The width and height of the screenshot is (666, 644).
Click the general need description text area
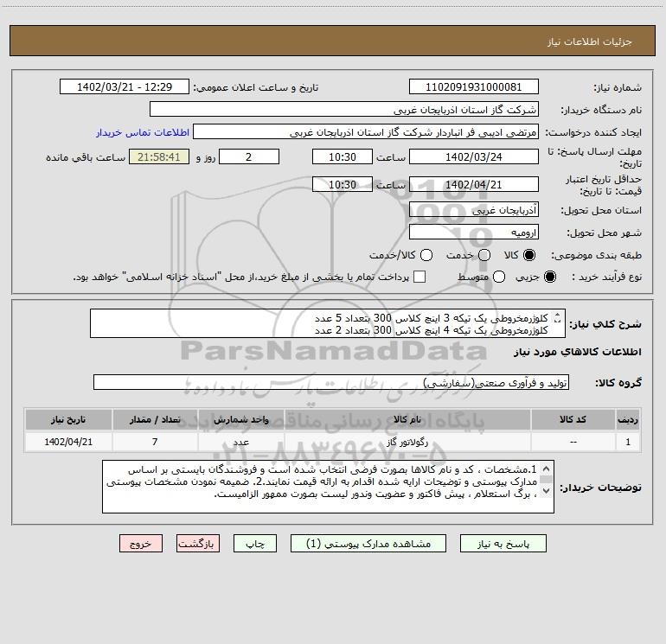(x=328, y=323)
